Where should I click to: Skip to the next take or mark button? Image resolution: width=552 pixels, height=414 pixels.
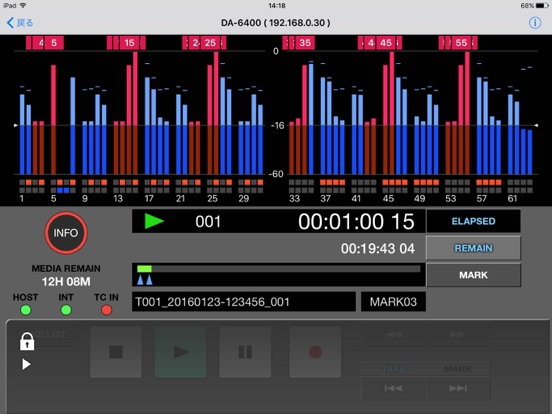click(457, 388)
